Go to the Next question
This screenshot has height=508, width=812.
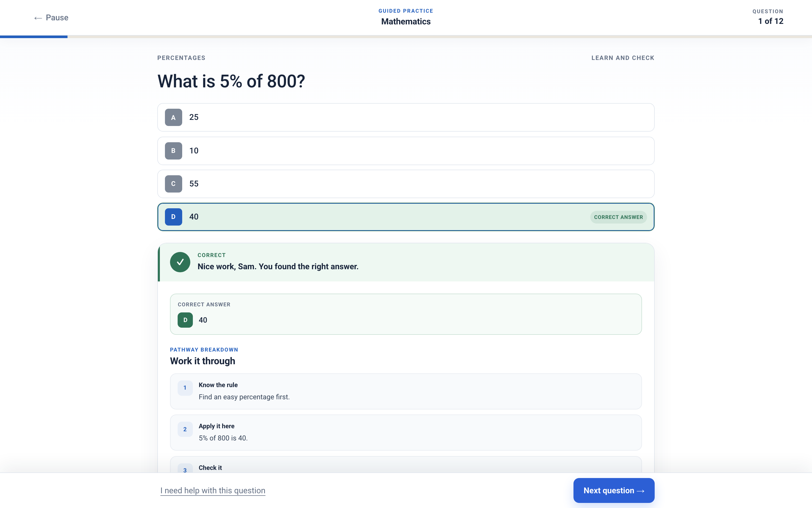614,490
